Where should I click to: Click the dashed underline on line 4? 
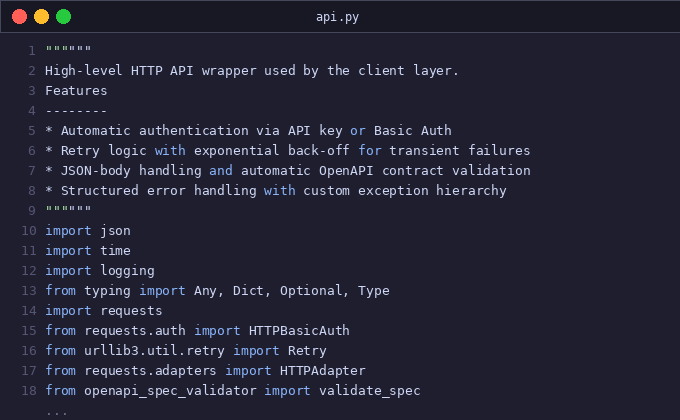76,111
